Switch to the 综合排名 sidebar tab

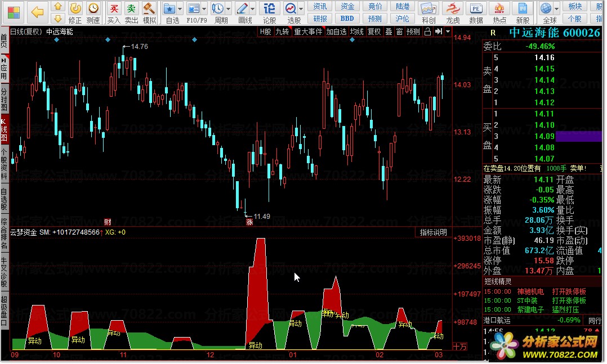pyautogui.click(x=4, y=234)
